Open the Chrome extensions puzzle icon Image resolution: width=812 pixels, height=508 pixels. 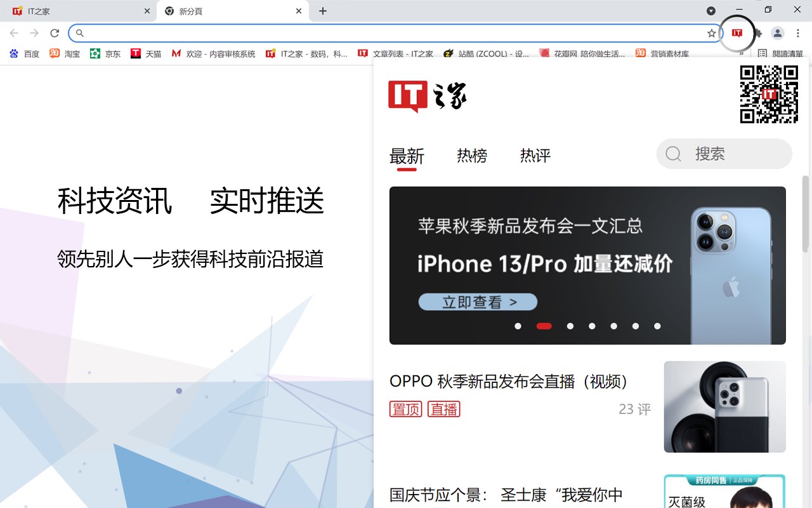tap(757, 33)
